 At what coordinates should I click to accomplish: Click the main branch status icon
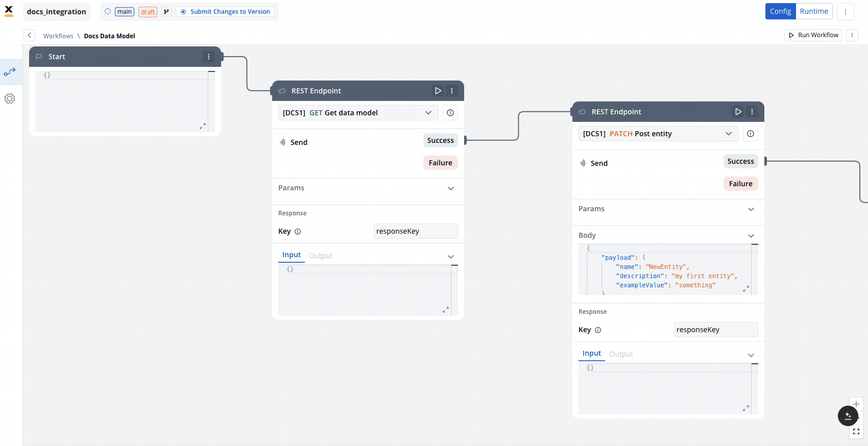(108, 11)
